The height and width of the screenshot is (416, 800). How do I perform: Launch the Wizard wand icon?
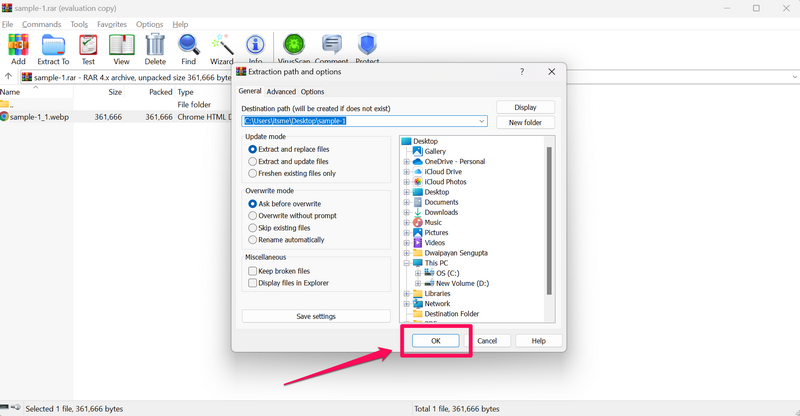tap(222, 45)
